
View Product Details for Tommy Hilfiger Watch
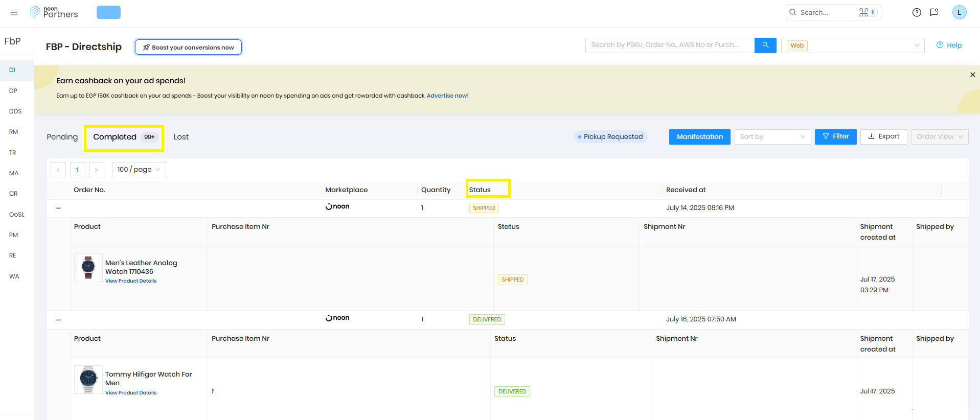[x=131, y=393]
